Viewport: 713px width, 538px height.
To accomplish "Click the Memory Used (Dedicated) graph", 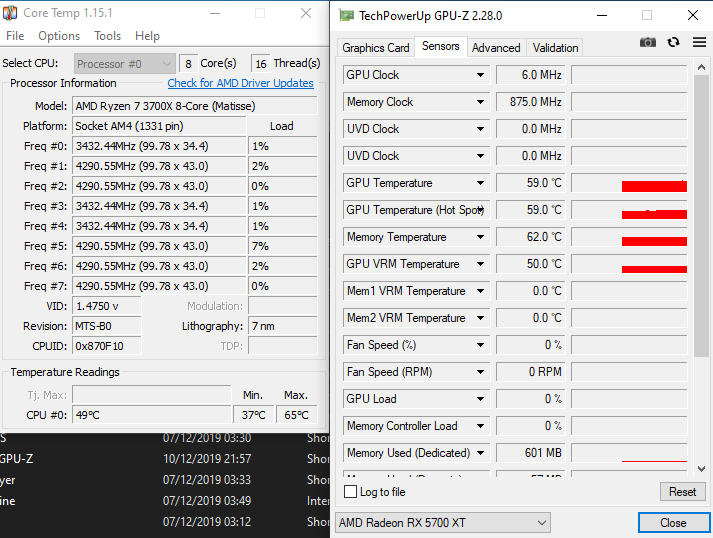I will click(629, 453).
